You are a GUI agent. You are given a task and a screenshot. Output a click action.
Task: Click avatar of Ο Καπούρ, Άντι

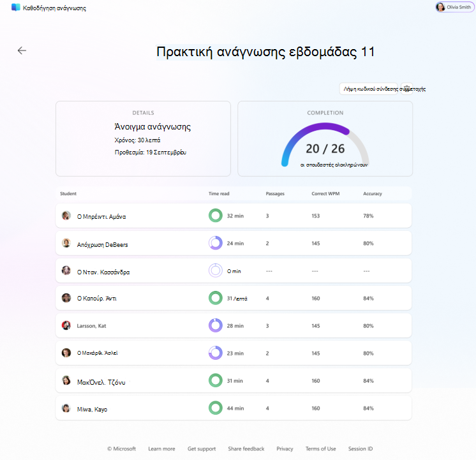(x=66, y=298)
